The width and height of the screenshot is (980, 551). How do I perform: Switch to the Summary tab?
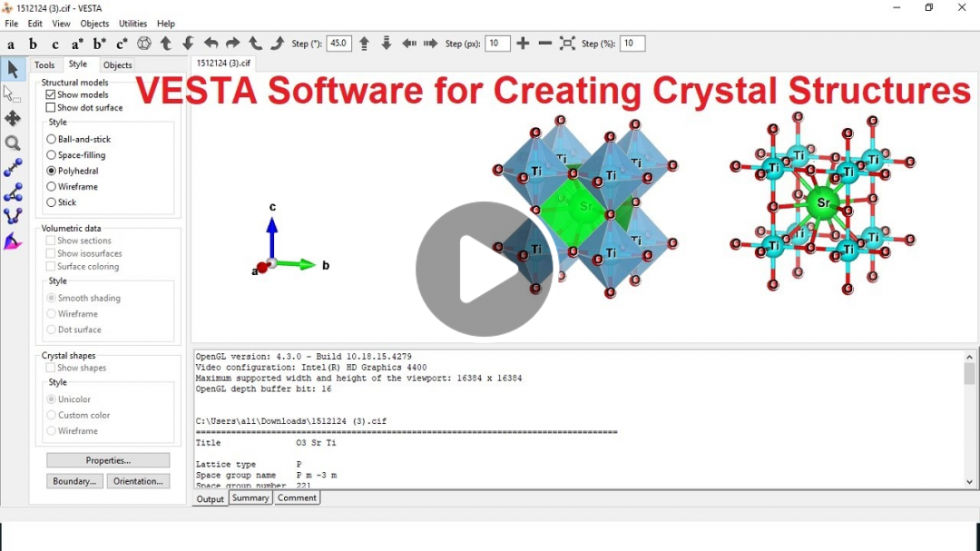click(x=250, y=498)
